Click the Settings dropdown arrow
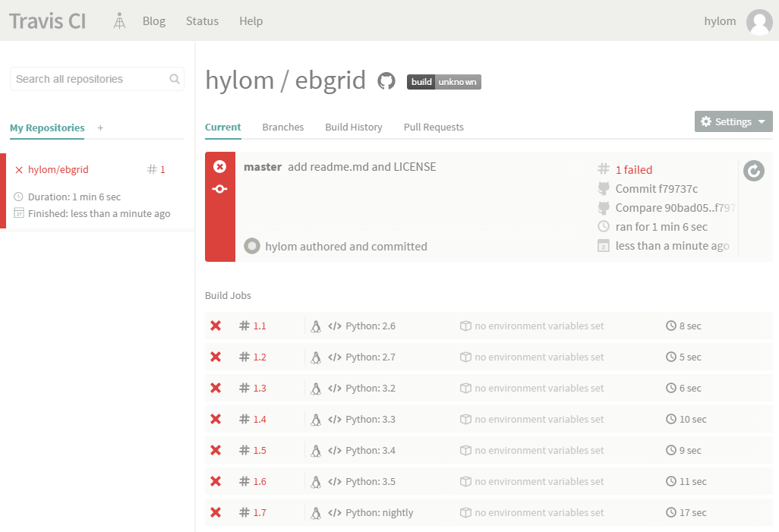The width and height of the screenshot is (779, 532). tap(762, 121)
